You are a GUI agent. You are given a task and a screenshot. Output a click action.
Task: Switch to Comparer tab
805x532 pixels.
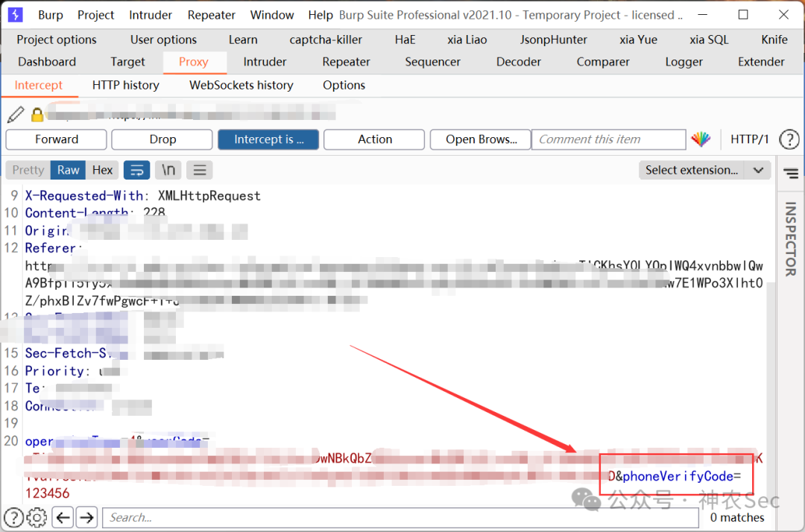(x=603, y=62)
